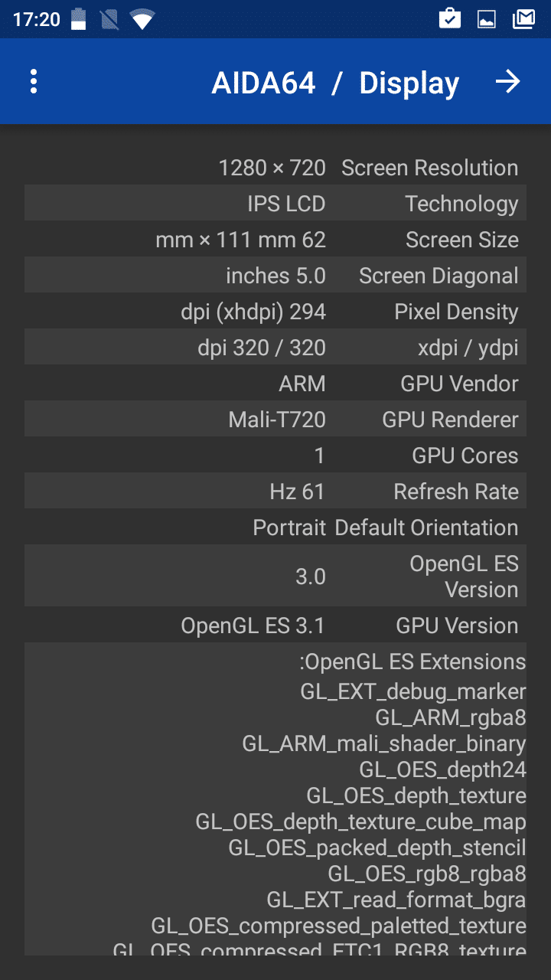Tap the no-SIM status icon
The width and height of the screenshot is (551, 980).
(x=109, y=19)
